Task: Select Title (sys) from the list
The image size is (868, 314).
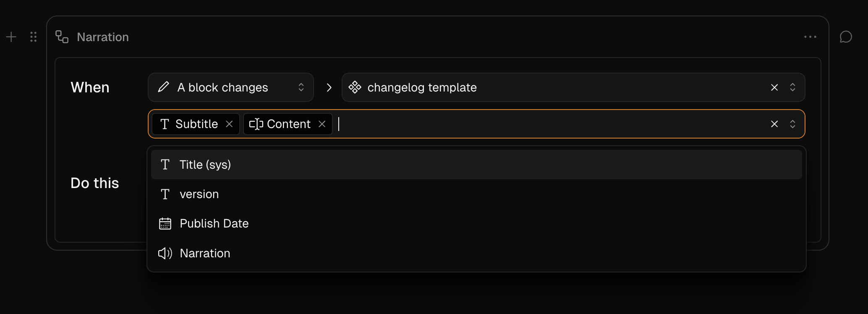Action: [x=476, y=165]
